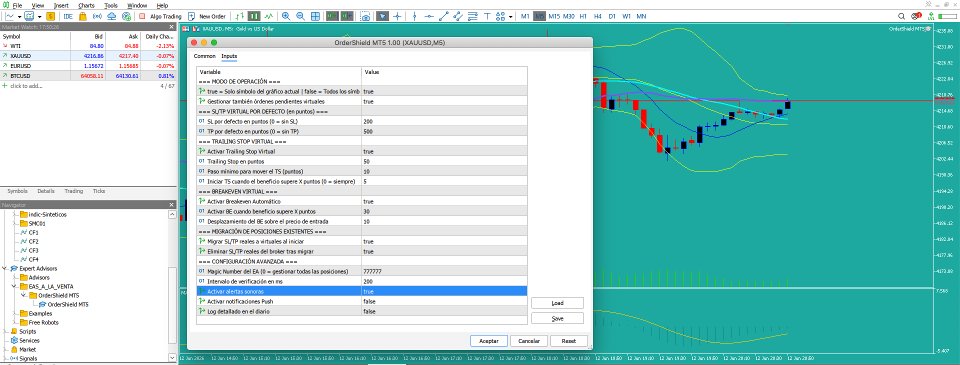Open the Market shopping bag icon in toolbar
The width and height of the screenshot is (960, 365).
(x=82, y=16)
